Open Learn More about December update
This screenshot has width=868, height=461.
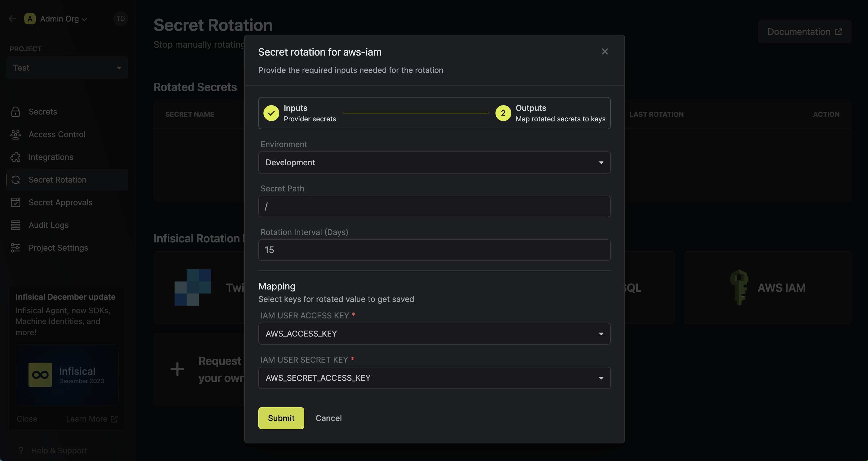point(92,419)
